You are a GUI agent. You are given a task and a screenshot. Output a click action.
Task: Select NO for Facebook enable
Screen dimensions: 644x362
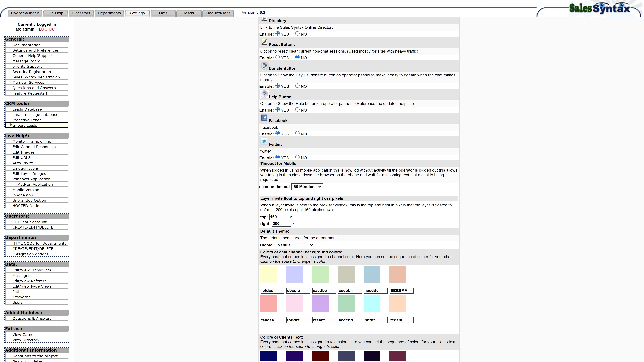(297, 133)
